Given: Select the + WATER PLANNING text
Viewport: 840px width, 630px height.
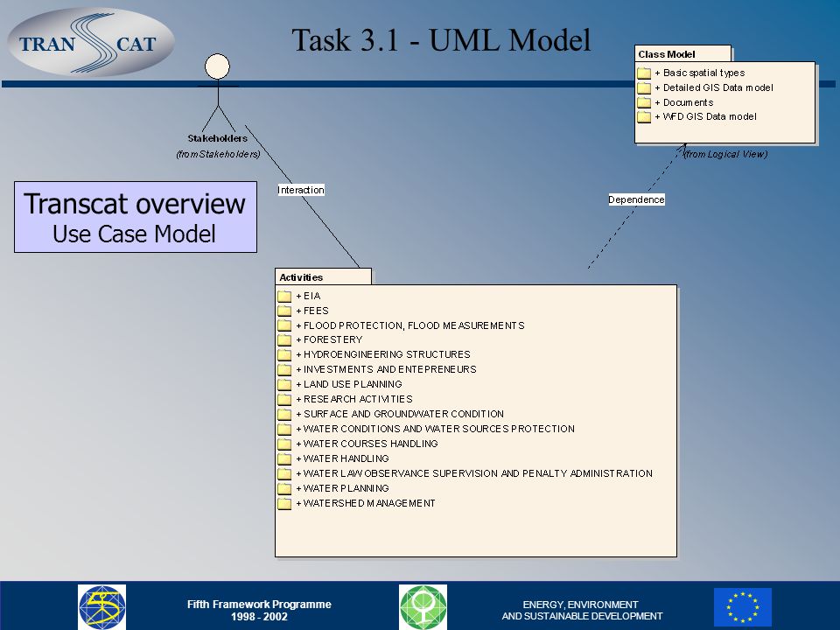Looking at the screenshot, I should [342, 488].
